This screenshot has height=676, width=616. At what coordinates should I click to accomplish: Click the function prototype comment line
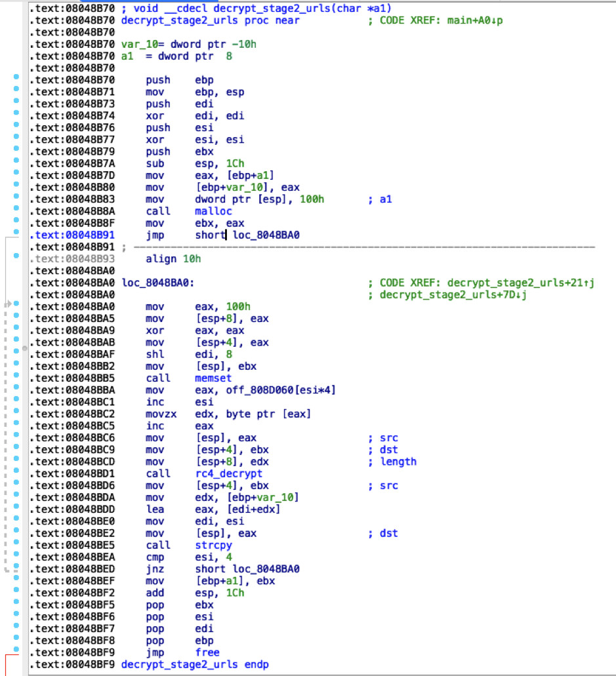point(257,8)
